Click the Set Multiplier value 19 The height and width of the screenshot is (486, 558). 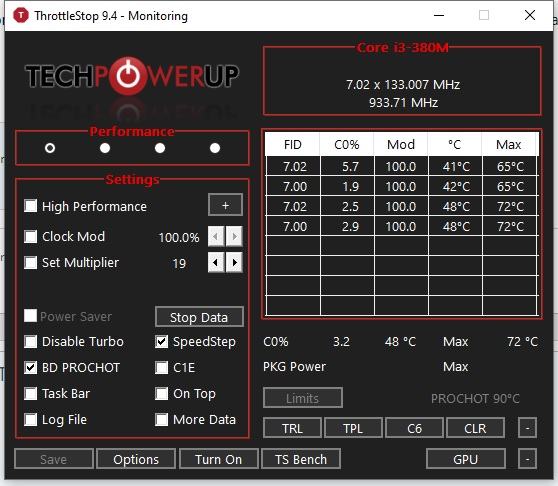179,264
